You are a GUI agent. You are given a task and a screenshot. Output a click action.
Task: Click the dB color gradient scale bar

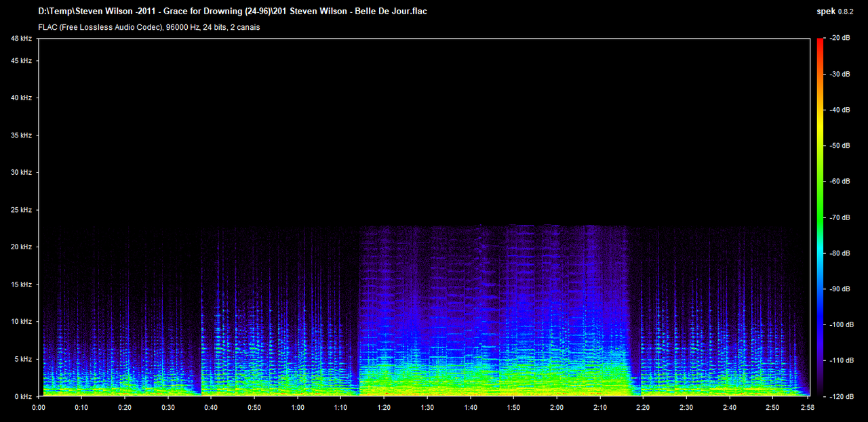tap(821, 217)
